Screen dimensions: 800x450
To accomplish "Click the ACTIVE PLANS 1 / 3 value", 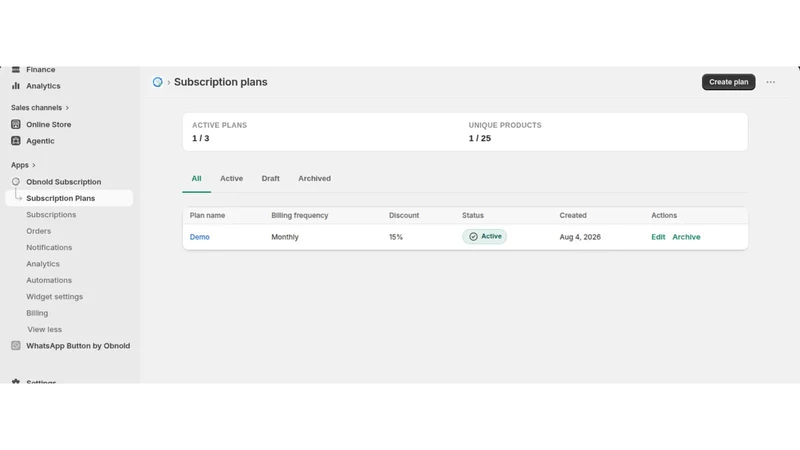I will pos(201,138).
